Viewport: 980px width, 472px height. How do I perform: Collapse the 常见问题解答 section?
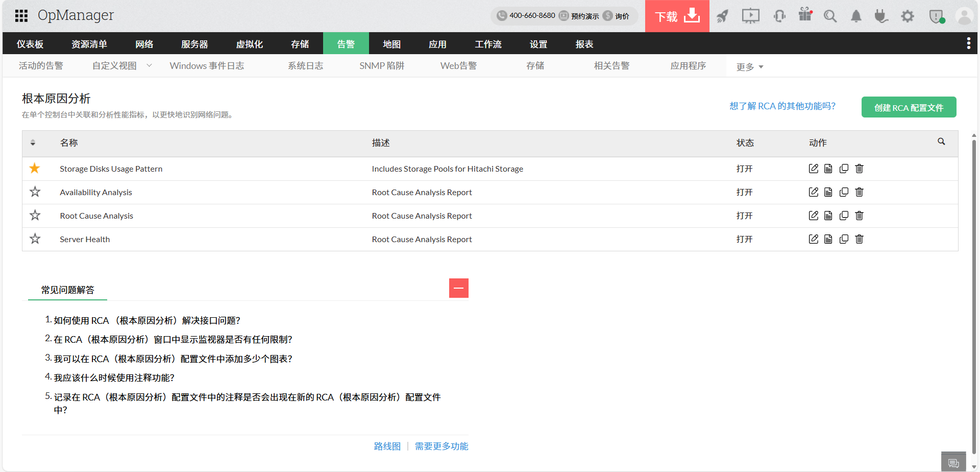(x=458, y=288)
